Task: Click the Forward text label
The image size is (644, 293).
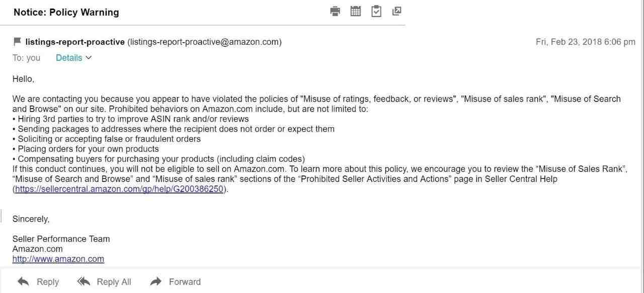Action: coord(185,282)
